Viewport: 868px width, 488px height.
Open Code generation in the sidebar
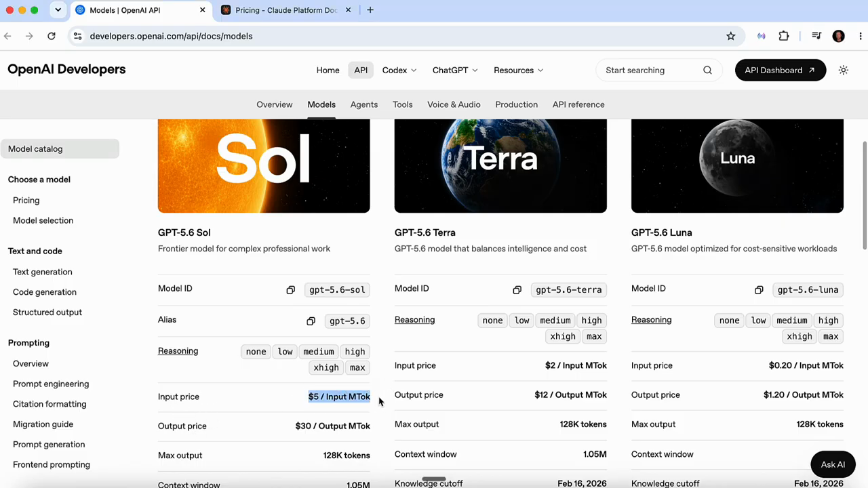click(x=45, y=292)
